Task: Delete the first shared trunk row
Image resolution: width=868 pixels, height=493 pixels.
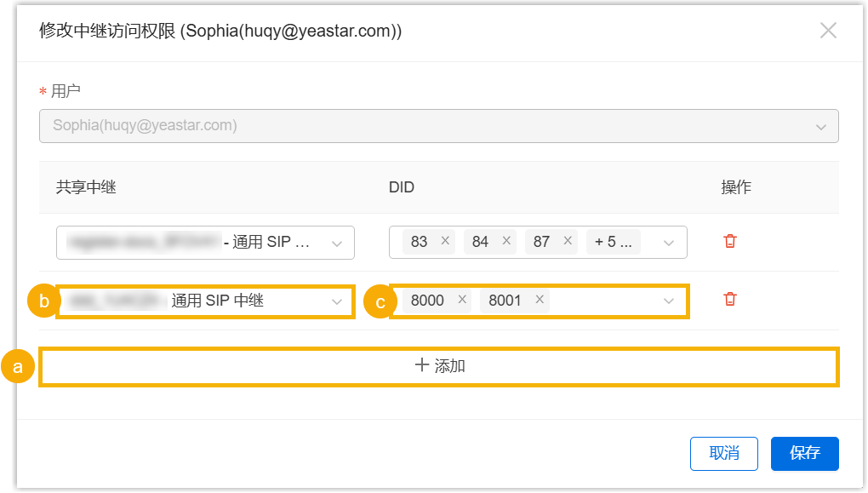Action: tap(729, 242)
